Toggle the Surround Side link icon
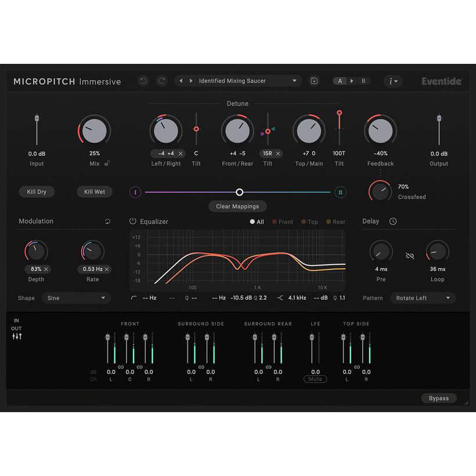The width and height of the screenshot is (476, 476). point(201,367)
